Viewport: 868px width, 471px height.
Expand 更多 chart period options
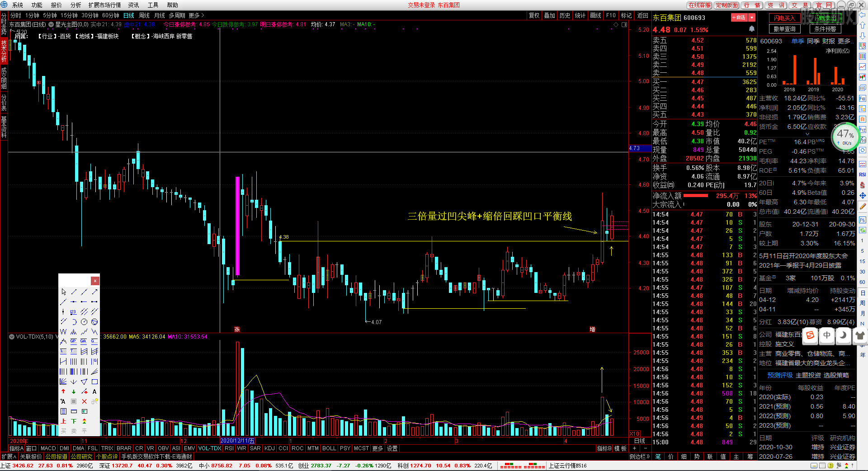coord(196,15)
